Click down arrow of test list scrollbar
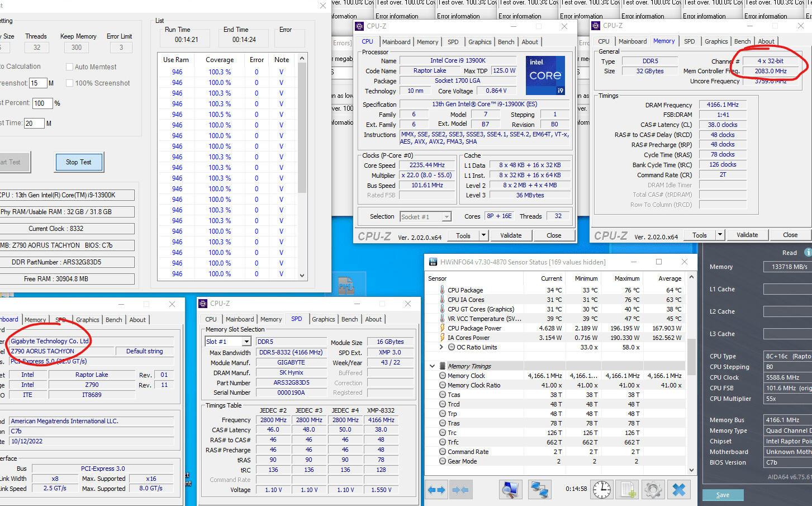 pos(302,275)
